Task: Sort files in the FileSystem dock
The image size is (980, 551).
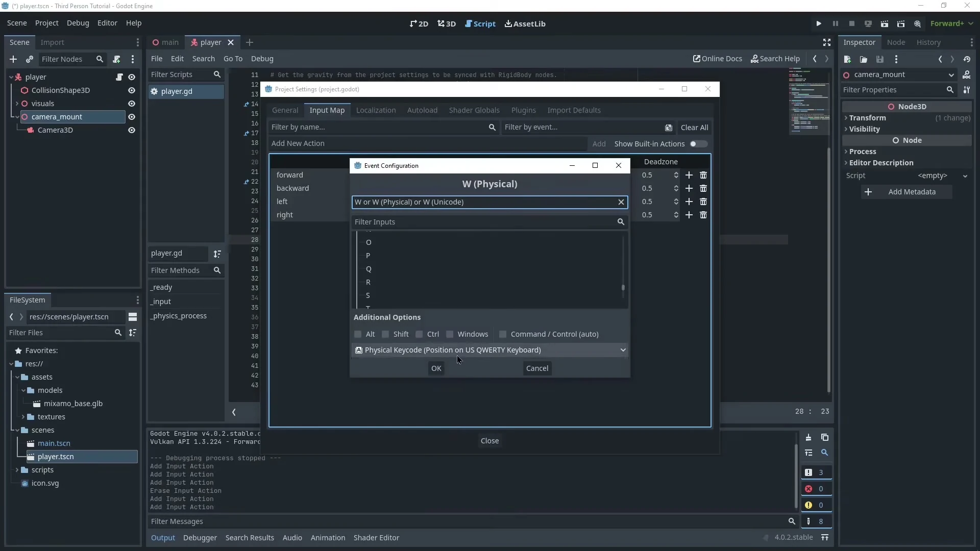Action: (133, 333)
